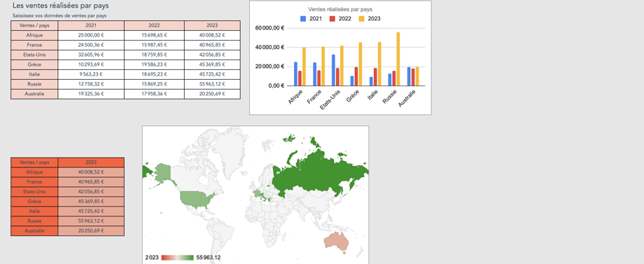Click the Afrique label on chart axis

click(295, 97)
